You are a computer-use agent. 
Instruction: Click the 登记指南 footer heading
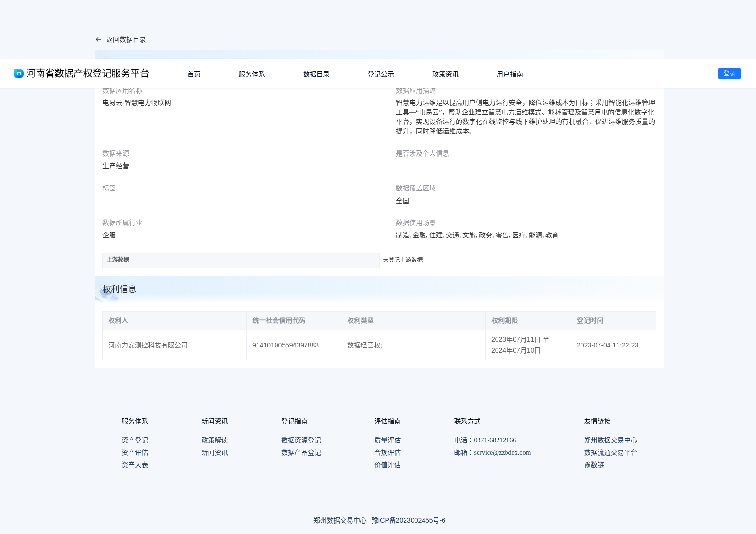295,421
